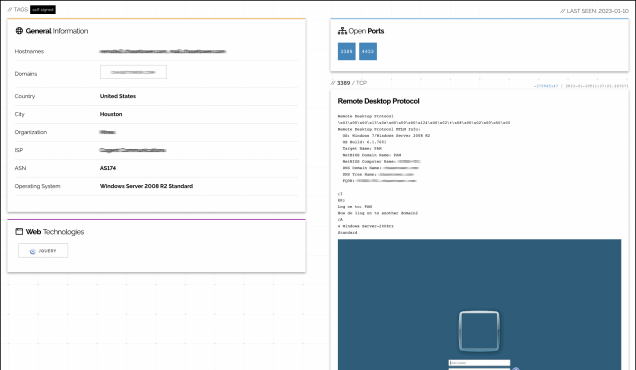Click the blurred ISP value
This screenshot has width=636, height=370.
[133, 150]
